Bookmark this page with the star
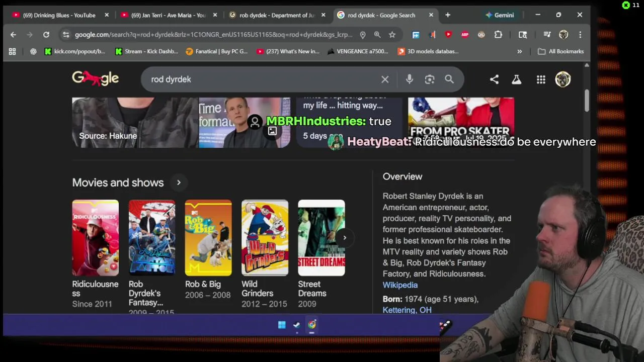This screenshot has height=362, width=644. click(x=392, y=35)
